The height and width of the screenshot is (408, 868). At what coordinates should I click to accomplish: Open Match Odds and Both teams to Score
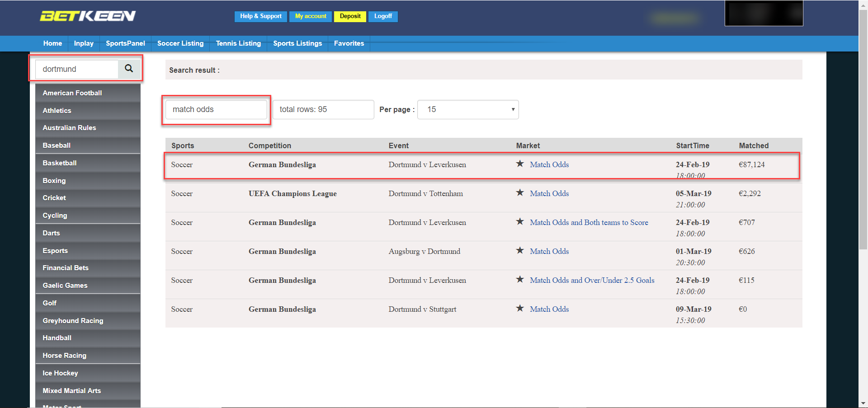tap(589, 222)
